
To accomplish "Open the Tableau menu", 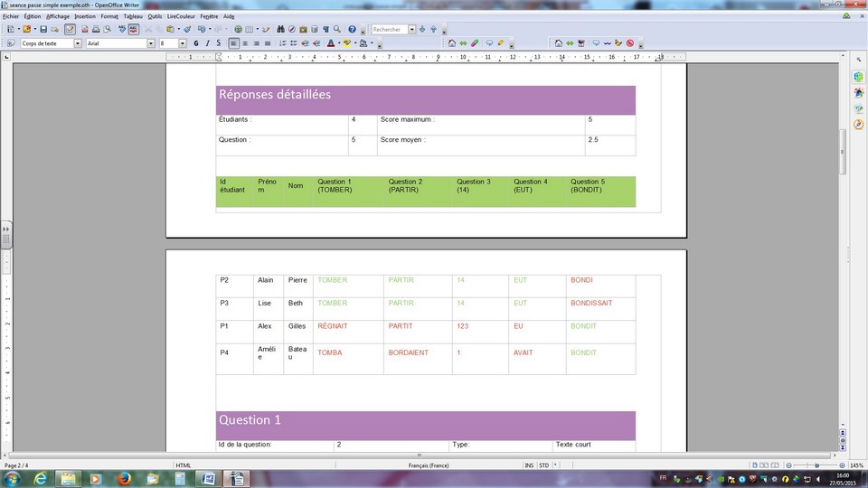I will [132, 16].
